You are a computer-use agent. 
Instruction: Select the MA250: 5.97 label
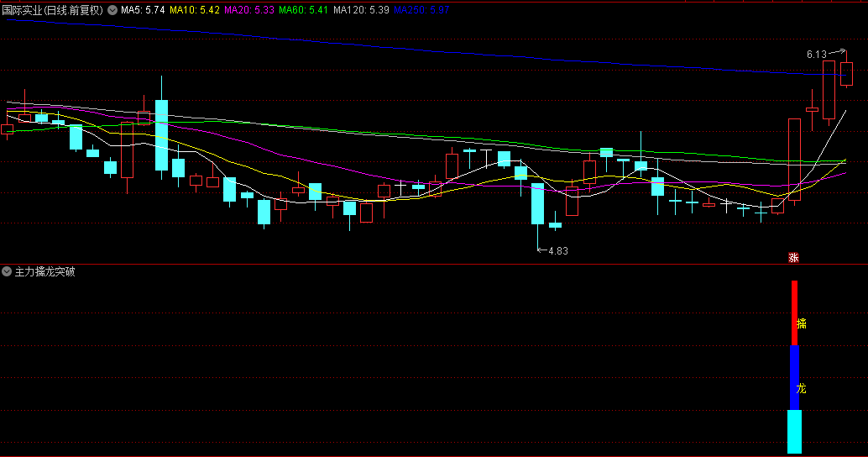tap(421, 10)
